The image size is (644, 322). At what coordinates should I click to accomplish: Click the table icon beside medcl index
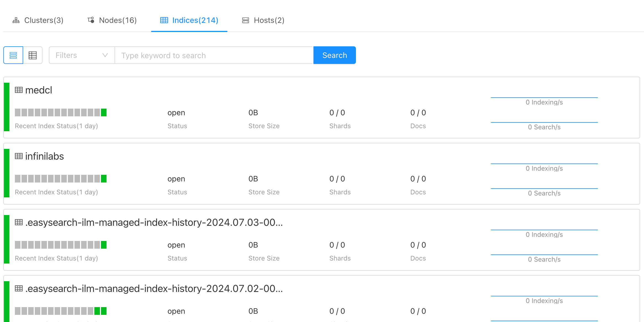point(18,90)
